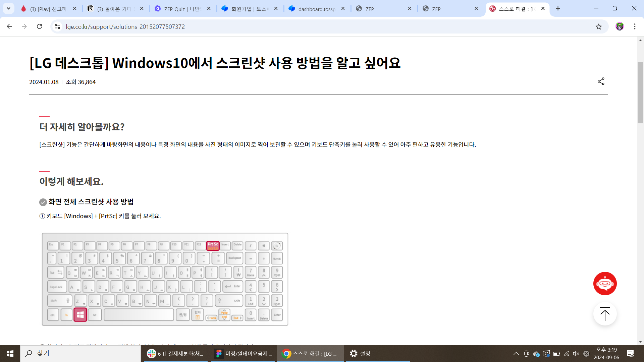The width and height of the screenshot is (644, 362).
Task: Check the battery status tray icon
Action: tap(556, 354)
